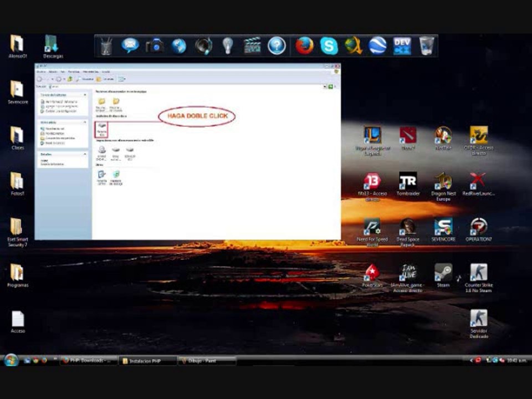532x399 pixels.
Task: Select the Need For Speed World shortcut
Action: (x=372, y=232)
